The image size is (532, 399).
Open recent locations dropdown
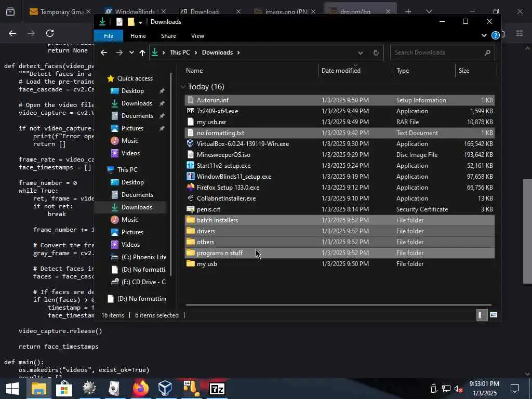(x=131, y=52)
